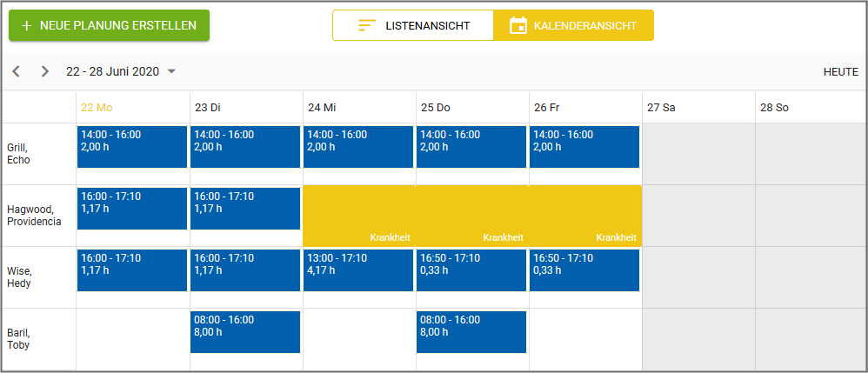Select the yellow Krankheit block for Hagwood
This screenshot has height=373, width=868.
pyautogui.click(x=471, y=215)
